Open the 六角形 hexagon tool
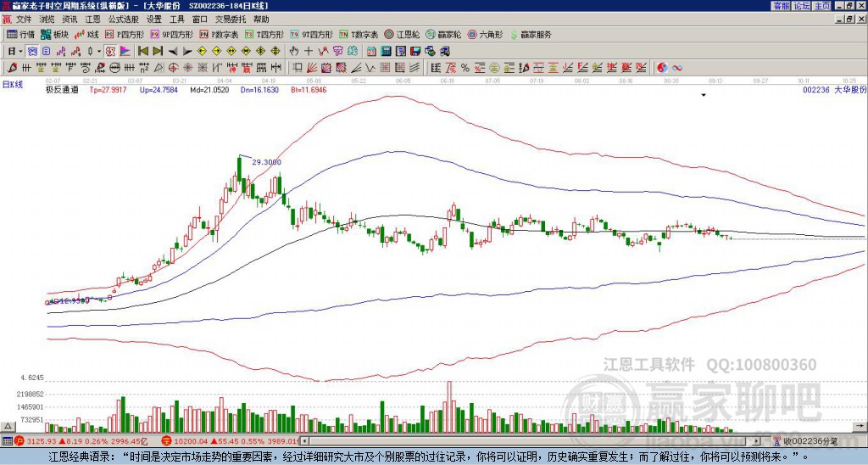868x465 pixels. tap(486, 34)
